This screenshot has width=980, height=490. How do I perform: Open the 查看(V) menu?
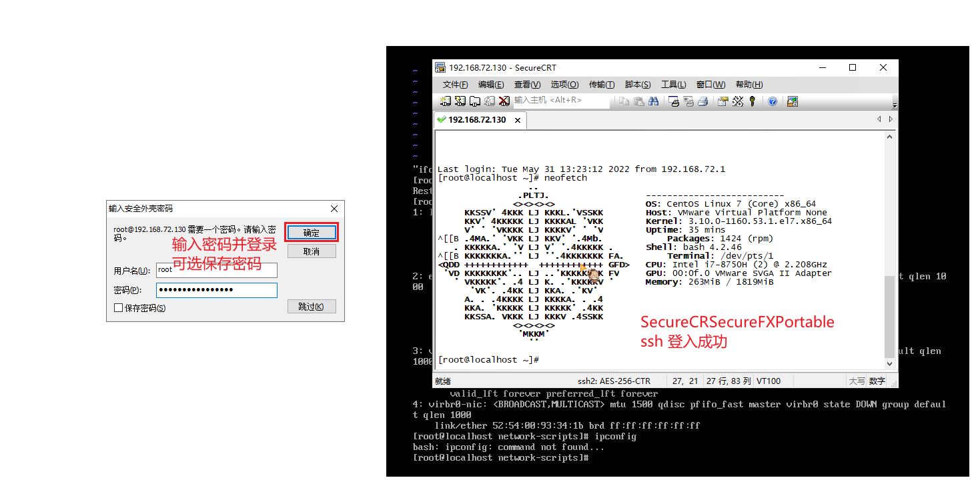click(527, 85)
